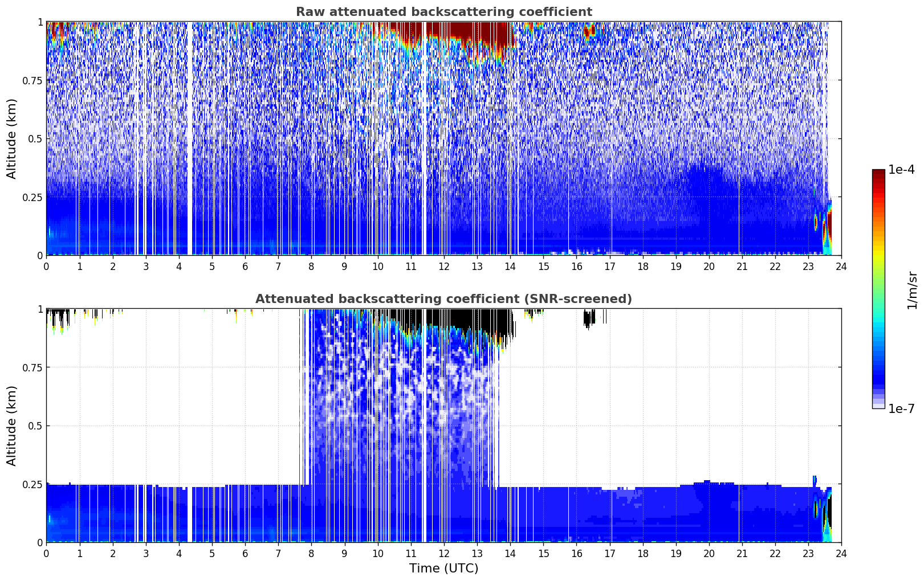924x581 pixels.
Task: Click the time tick "24" under the raw plot
Action: point(841,266)
